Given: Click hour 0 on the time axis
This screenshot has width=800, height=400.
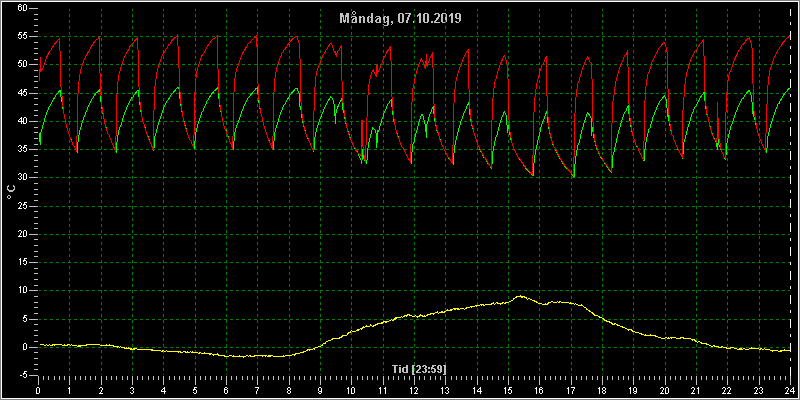Looking at the screenshot, I should tap(38, 390).
